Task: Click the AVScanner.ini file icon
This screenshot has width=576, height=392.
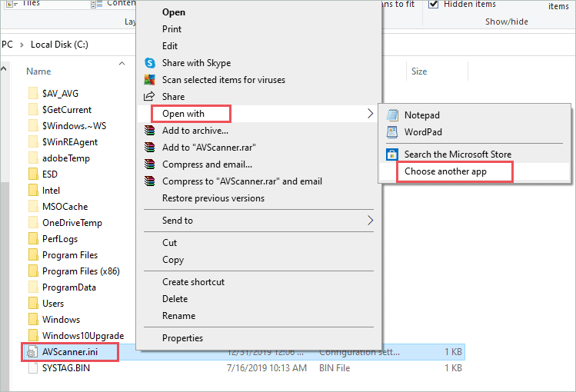Action: pyautogui.click(x=32, y=352)
